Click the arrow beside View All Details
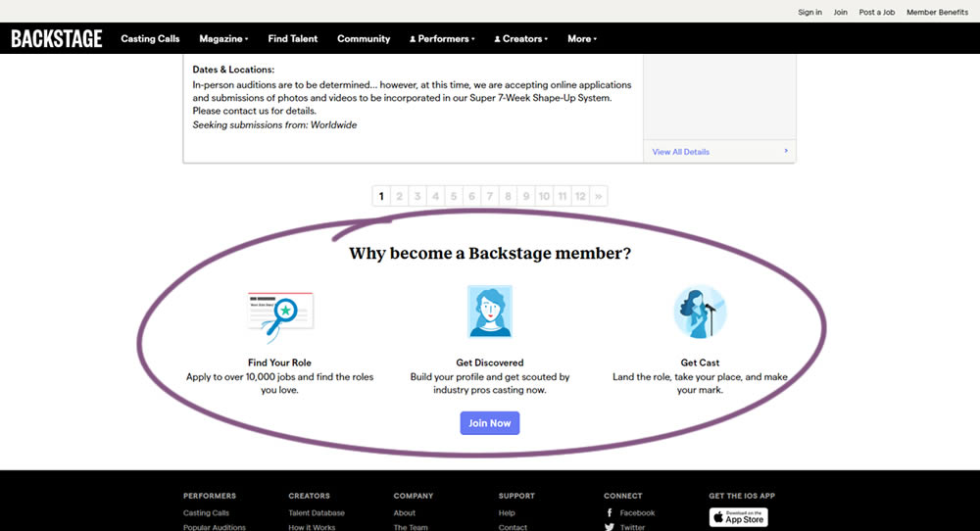 786,152
